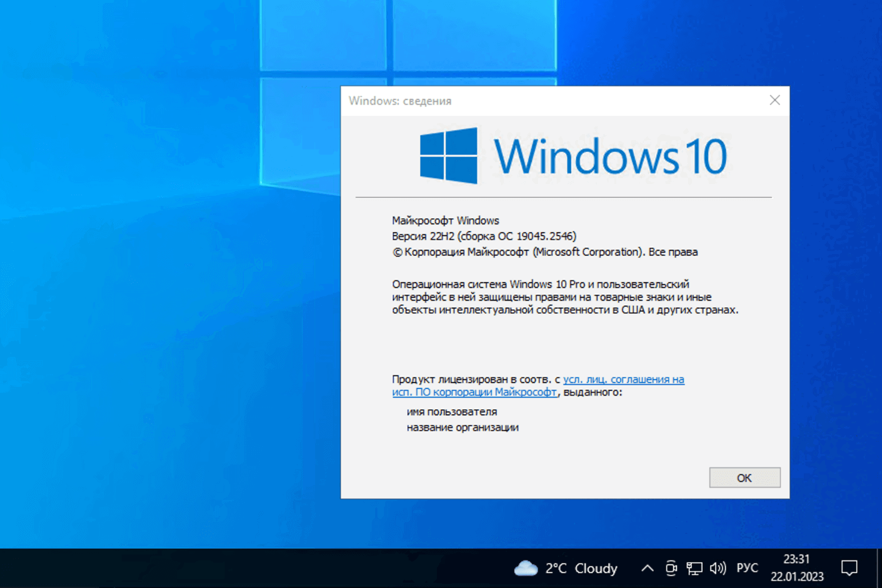Mute system sound from the speaker icon

click(x=717, y=568)
